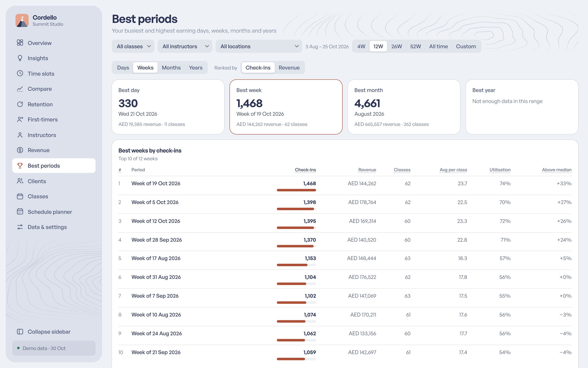Image resolution: width=588 pixels, height=368 pixels.
Task: Click the Overview grid icon
Action: click(x=20, y=43)
